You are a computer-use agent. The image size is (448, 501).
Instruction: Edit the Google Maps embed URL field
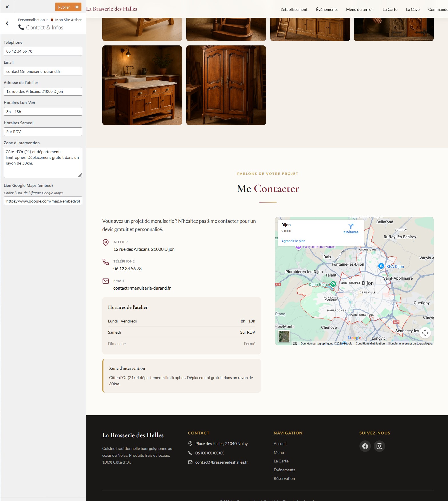tap(43, 201)
